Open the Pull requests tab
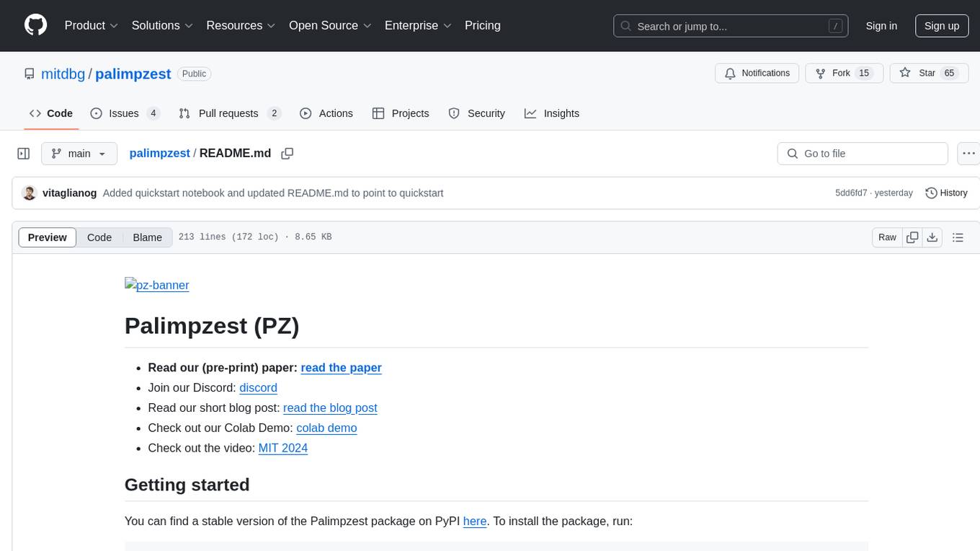980x551 pixels. (x=229, y=113)
